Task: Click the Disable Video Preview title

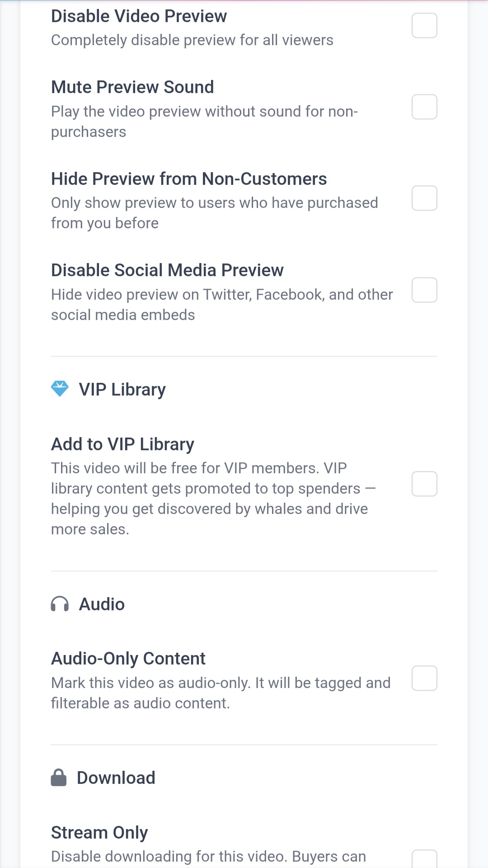Action: pos(139,16)
